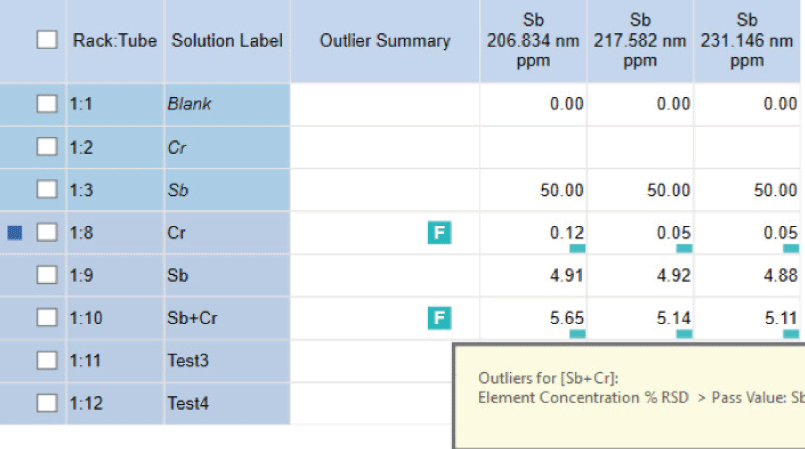Click the teal marker under value 0.12
This screenshot has height=449, width=805.
tap(578, 248)
